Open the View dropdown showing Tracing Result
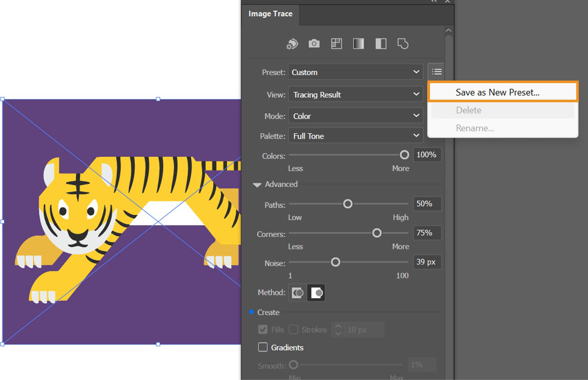The image size is (588, 380). [x=355, y=94]
